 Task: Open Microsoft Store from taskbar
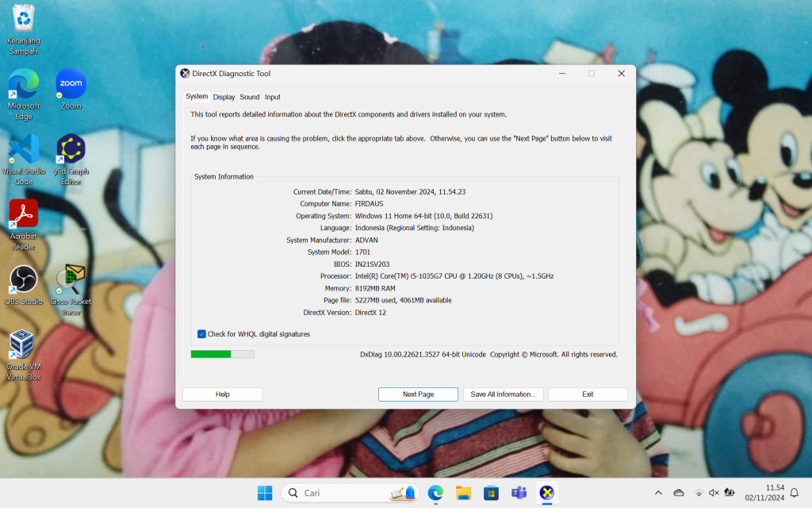click(491, 493)
